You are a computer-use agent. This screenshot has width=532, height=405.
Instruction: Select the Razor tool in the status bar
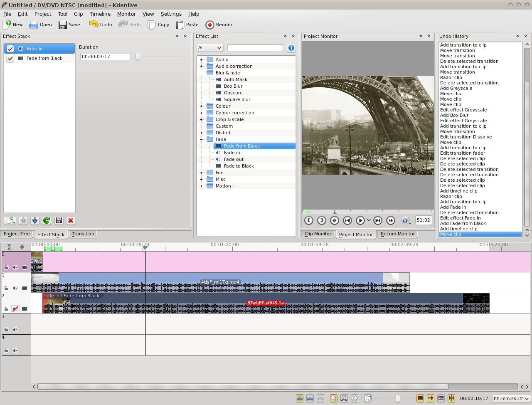(344, 398)
